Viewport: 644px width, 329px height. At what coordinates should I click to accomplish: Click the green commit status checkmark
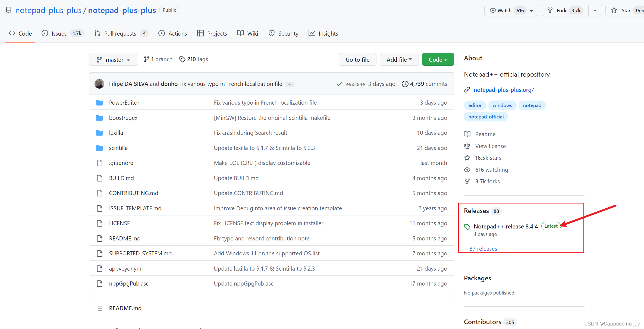[x=339, y=84]
